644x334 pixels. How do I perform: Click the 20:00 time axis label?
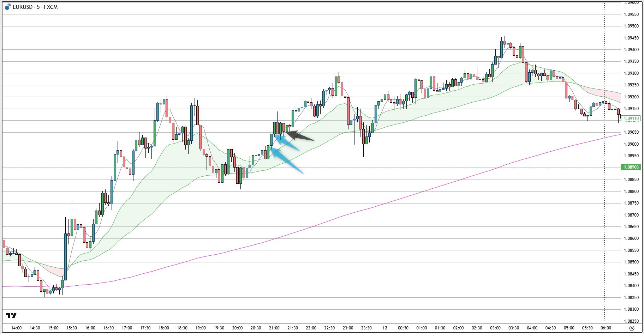237,328
